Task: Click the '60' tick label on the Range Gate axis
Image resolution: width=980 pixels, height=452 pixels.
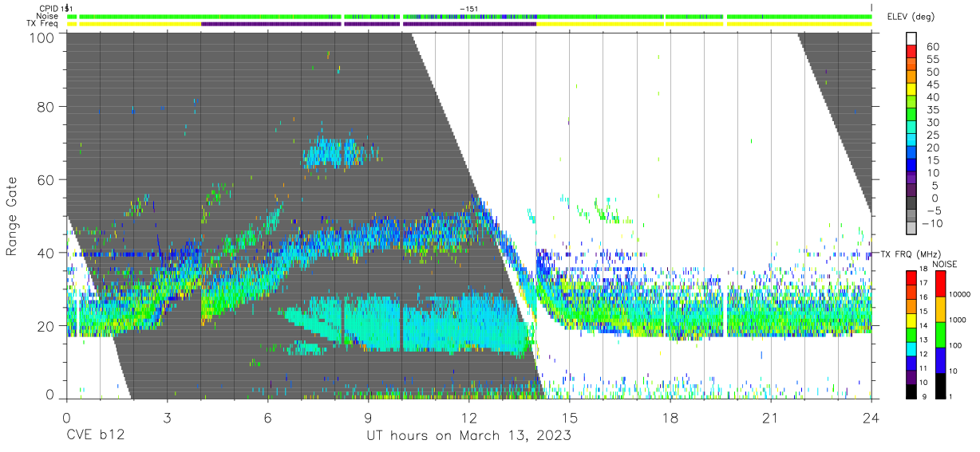Action: tap(47, 179)
